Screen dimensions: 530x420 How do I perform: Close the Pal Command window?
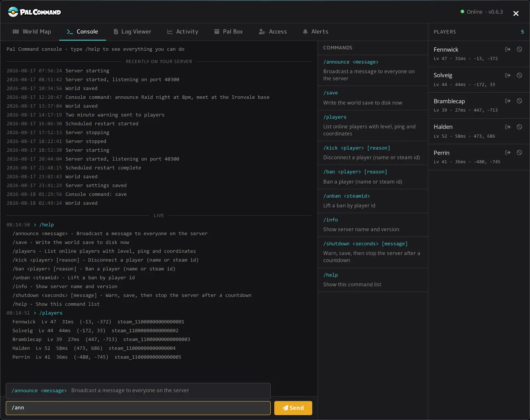coord(516,13)
